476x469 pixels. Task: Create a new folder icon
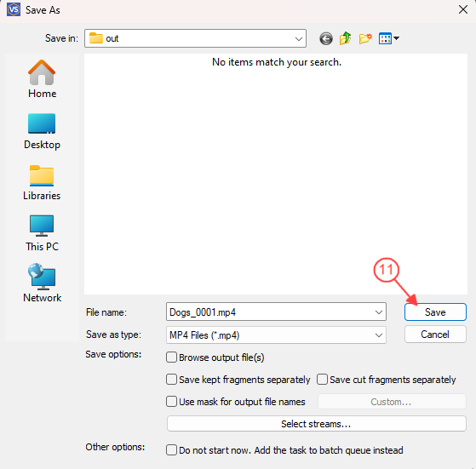click(365, 38)
